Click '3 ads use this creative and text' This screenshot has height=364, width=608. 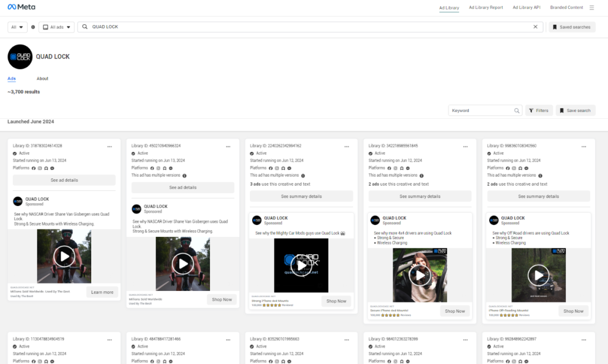[280, 184]
